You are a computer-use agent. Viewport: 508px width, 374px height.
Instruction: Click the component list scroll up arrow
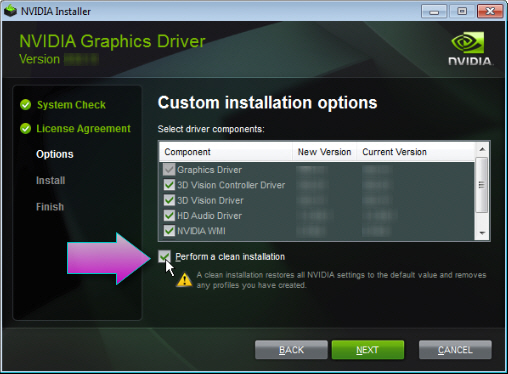click(x=482, y=149)
